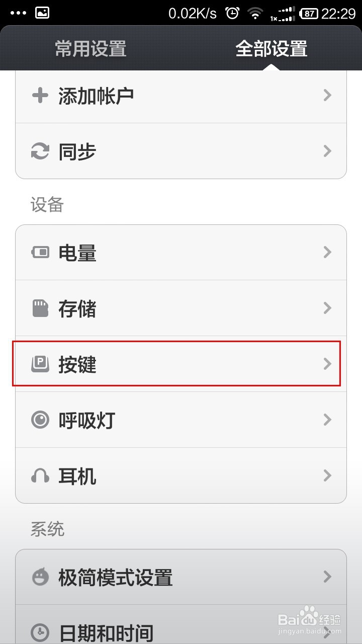Screen dimensions: 362x644
Task: Switch to the 常用设置 tab
Action: pos(90,49)
